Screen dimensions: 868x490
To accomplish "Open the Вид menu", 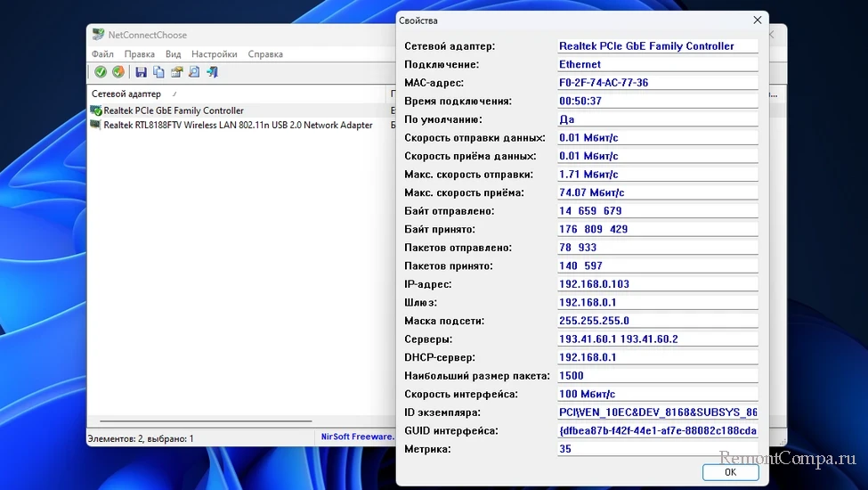I will [x=174, y=53].
